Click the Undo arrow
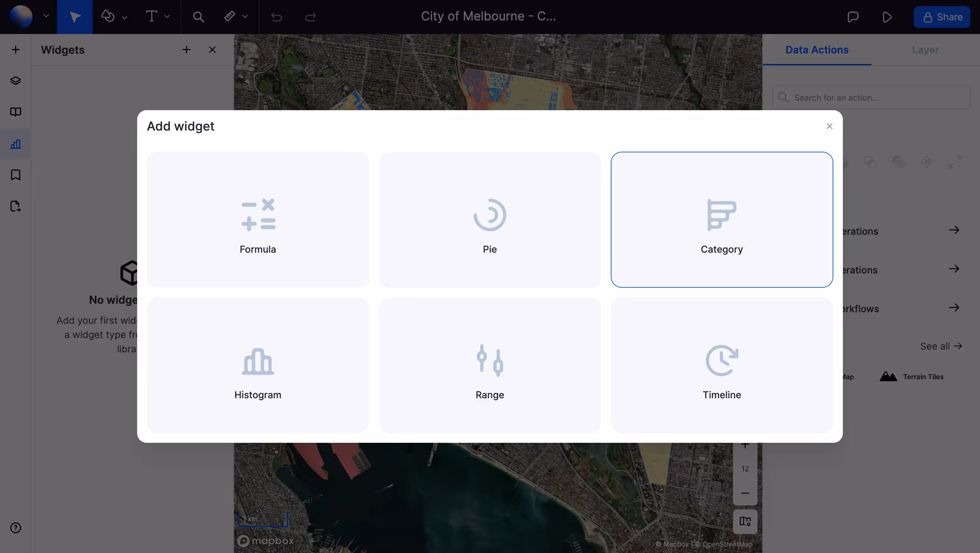The height and width of the screenshot is (553, 980). tap(277, 17)
